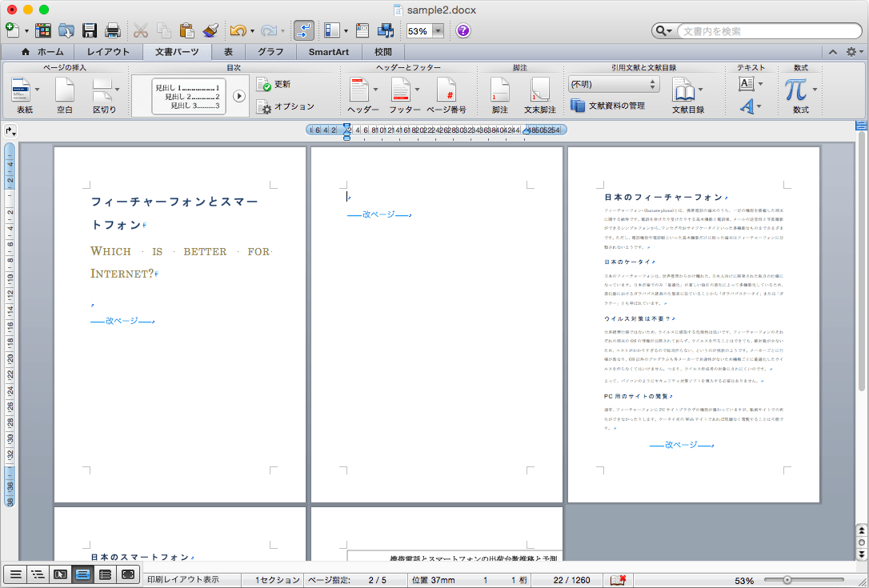Open the SmartArt ribbon tab

click(x=329, y=52)
